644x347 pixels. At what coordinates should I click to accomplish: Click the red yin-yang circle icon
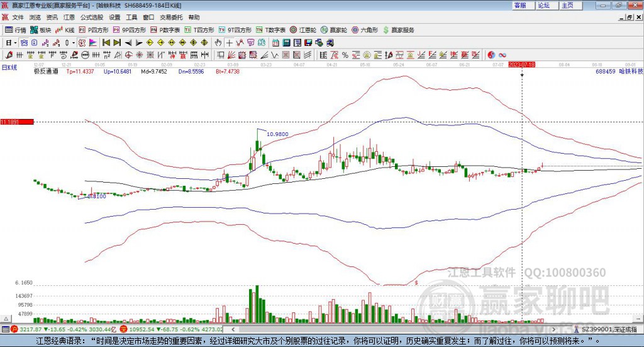tap(491, 55)
